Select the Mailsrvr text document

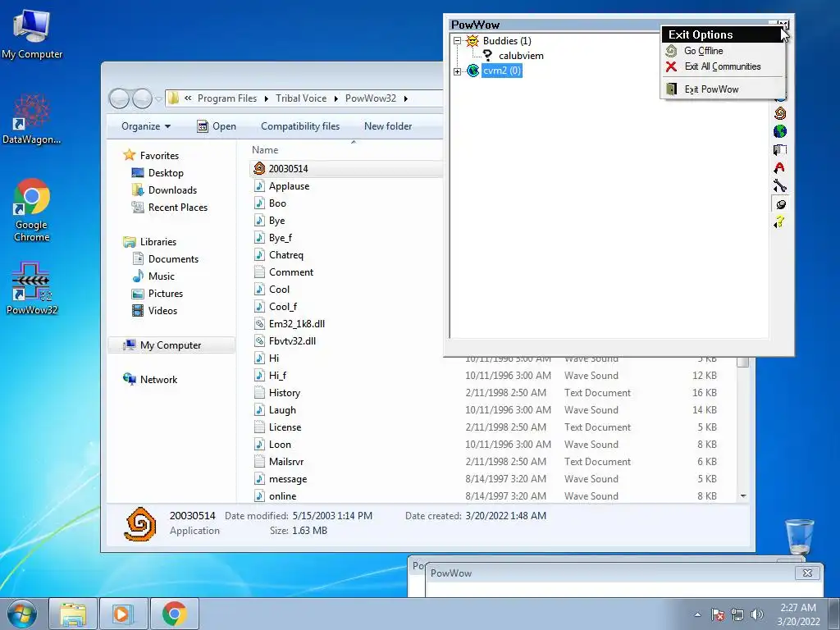click(286, 461)
